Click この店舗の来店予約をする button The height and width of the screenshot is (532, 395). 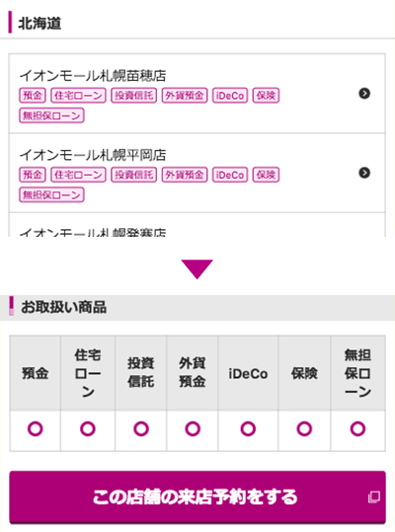[x=197, y=497]
